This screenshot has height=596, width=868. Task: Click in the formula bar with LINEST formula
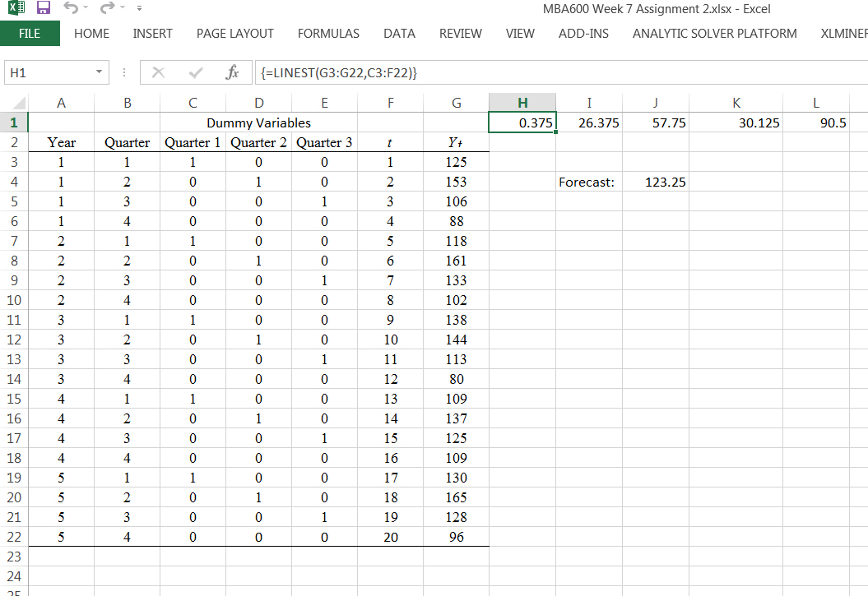pos(559,72)
